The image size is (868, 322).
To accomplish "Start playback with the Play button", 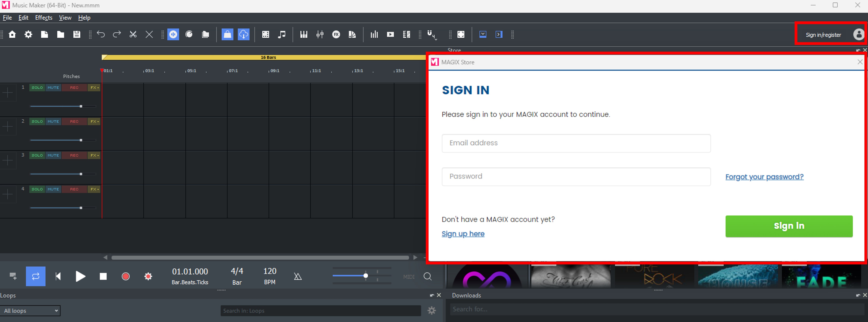I will point(81,276).
